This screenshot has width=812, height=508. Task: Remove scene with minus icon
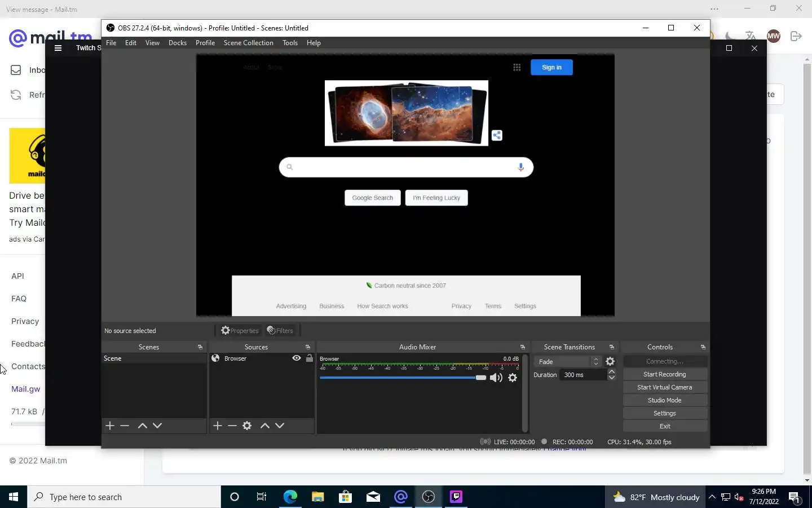tap(125, 426)
